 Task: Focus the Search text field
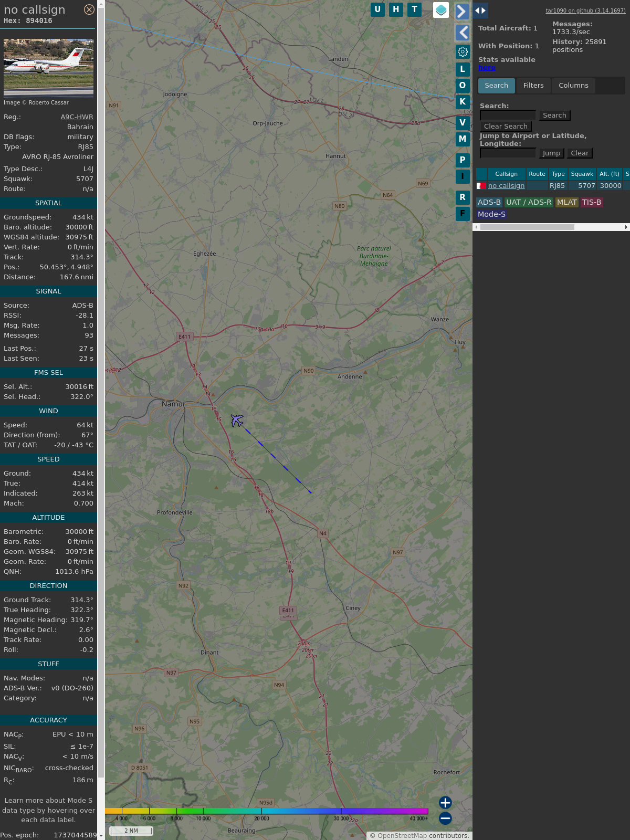click(508, 115)
